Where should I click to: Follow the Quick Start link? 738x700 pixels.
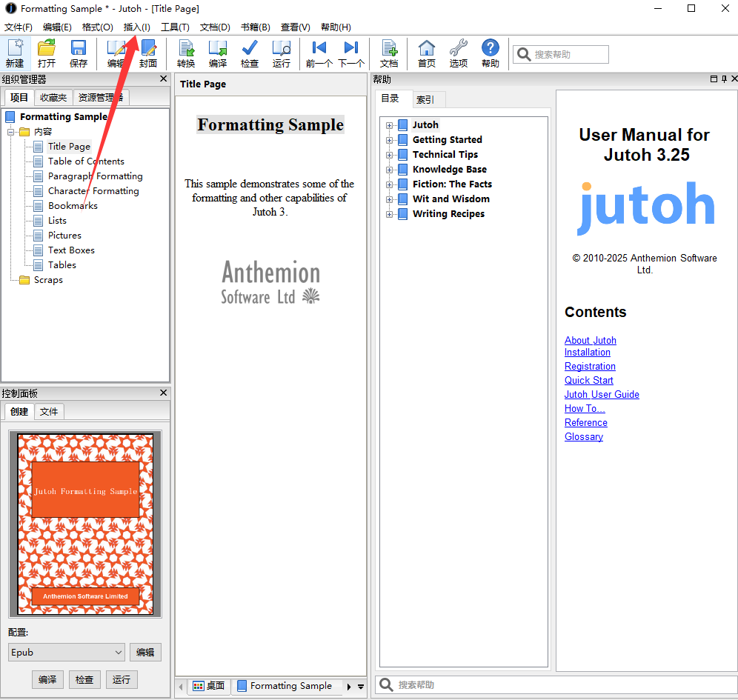tap(589, 380)
